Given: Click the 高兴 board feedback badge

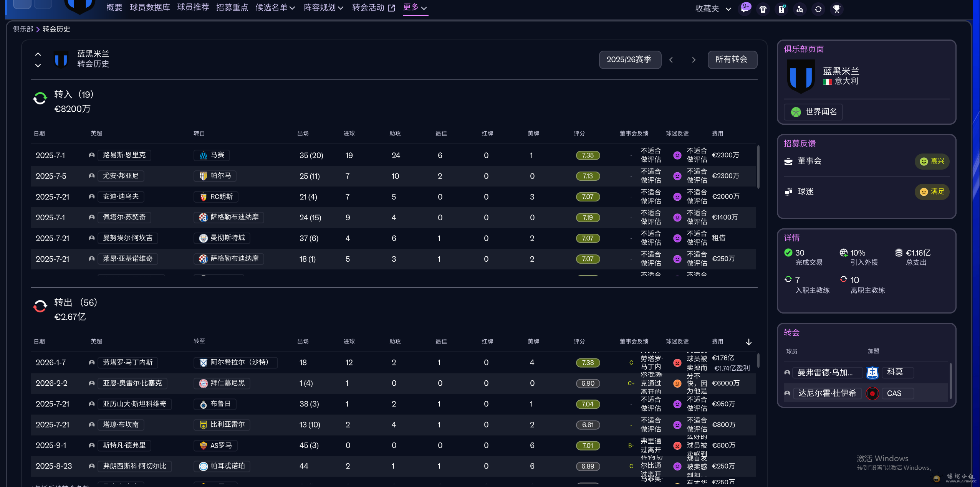Looking at the screenshot, I should pos(932,162).
